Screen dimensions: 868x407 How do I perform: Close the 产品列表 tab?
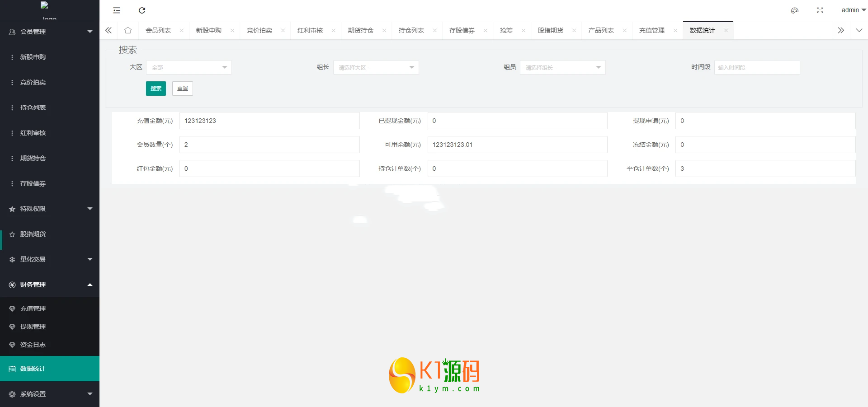(625, 31)
